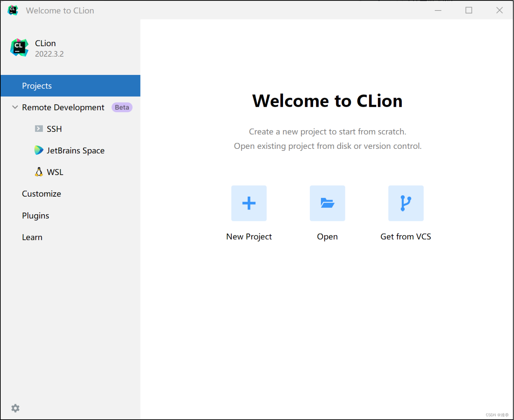Select the Projects tab

(x=71, y=86)
